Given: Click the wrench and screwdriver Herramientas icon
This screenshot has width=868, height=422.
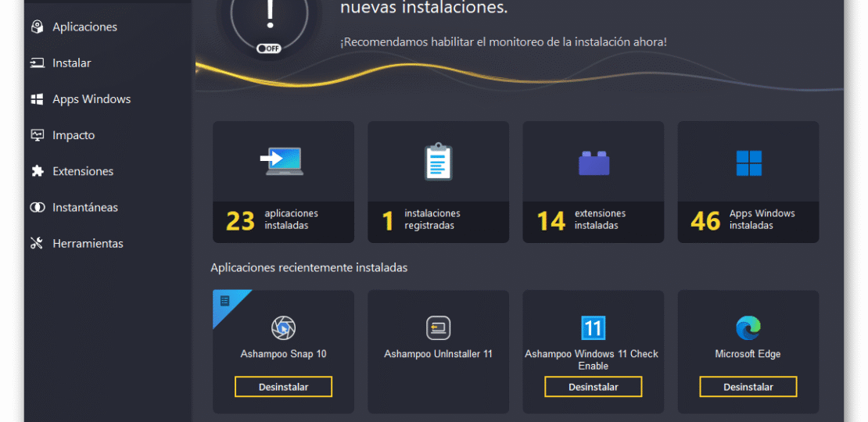Looking at the screenshot, I should point(37,243).
